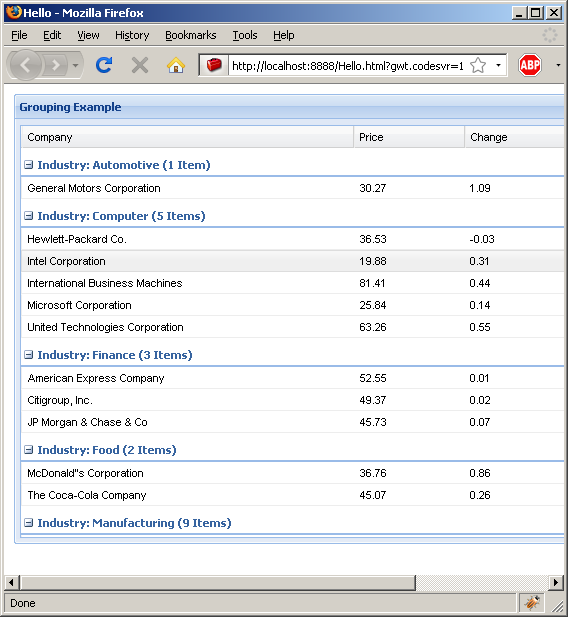Click the Firebug bug icon in status bar
Screen dimensions: 568x617
point(532,602)
